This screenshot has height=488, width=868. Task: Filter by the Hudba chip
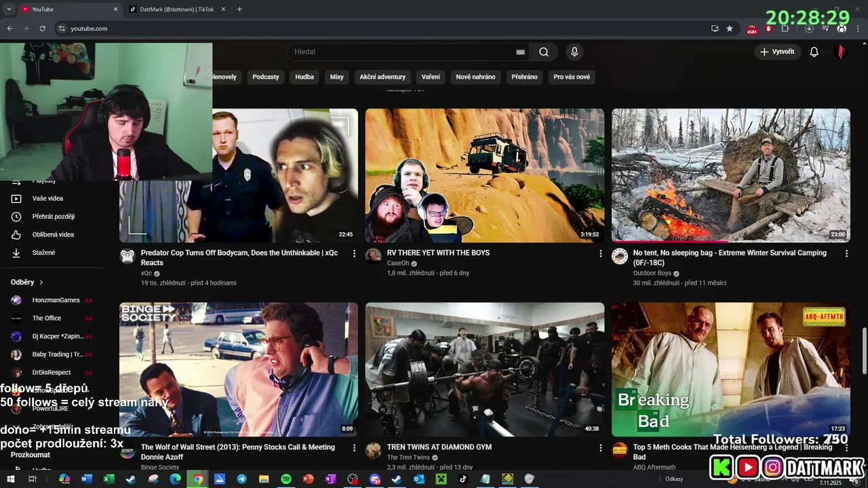click(304, 77)
